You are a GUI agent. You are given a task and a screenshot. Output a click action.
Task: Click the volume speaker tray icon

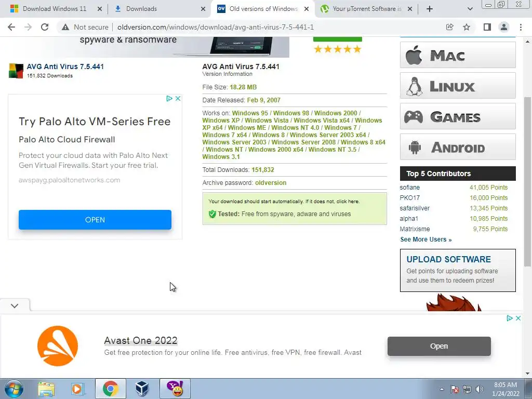480,389
